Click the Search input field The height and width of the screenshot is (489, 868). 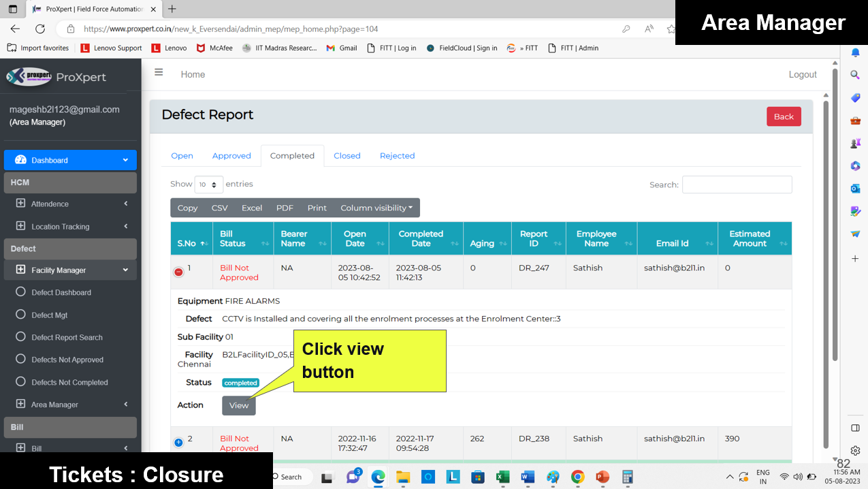coord(737,185)
